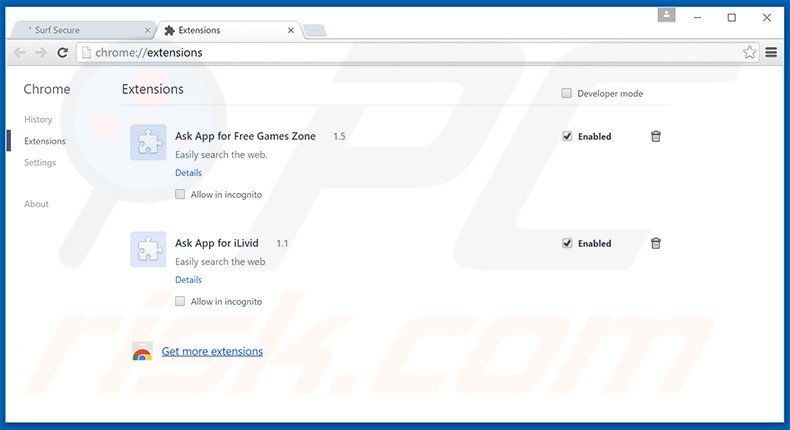Click Get more extensions link
790x430 pixels.
pyautogui.click(x=212, y=351)
